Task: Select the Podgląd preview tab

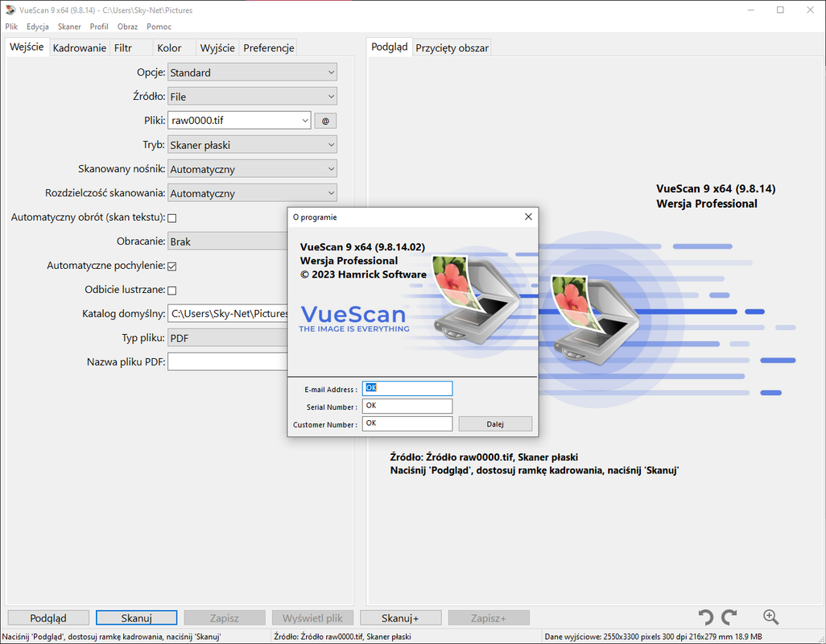Action: (390, 47)
